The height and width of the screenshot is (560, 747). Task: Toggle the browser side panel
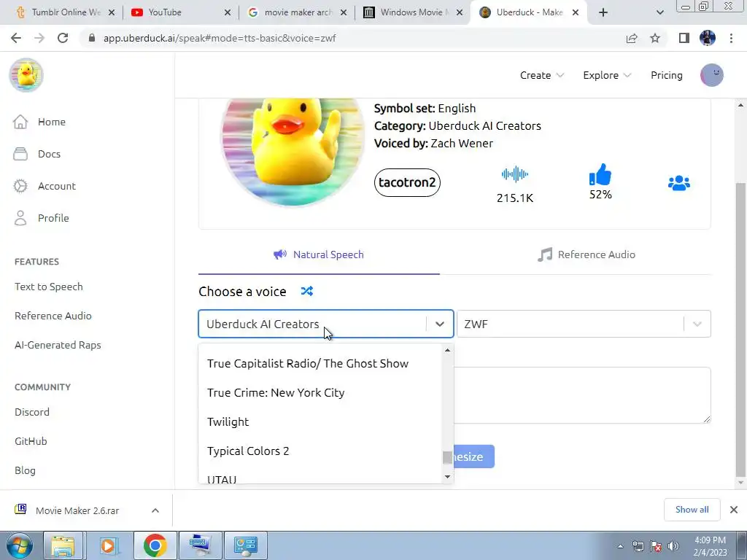[x=684, y=38]
